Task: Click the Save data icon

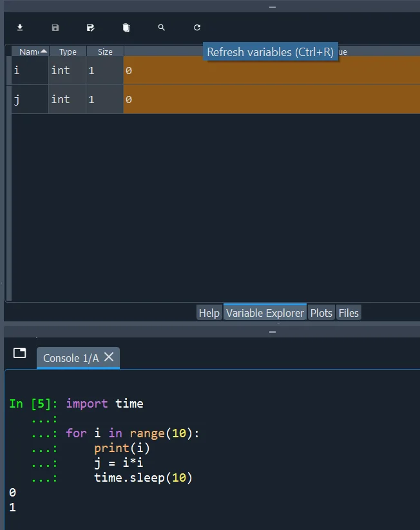Action: coord(55,28)
